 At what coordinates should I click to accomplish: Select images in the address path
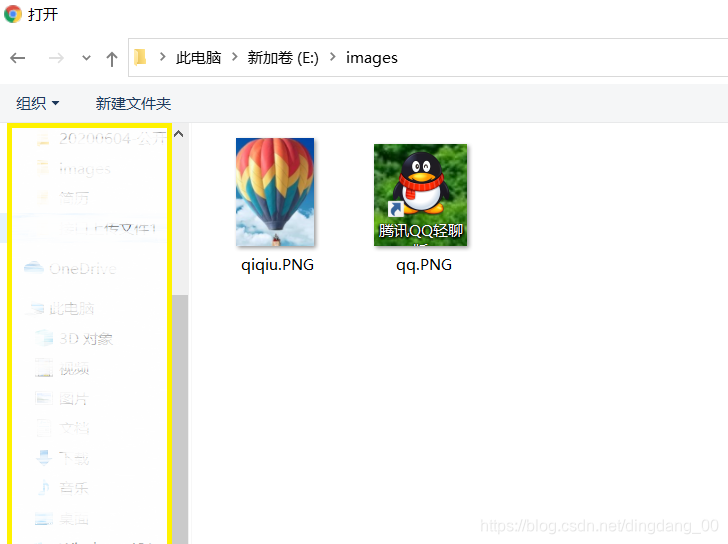click(371, 58)
